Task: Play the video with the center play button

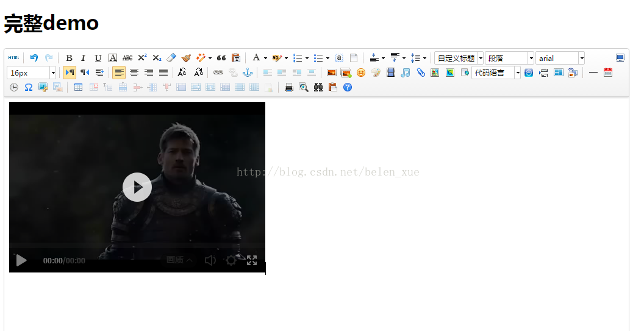Action: tap(137, 187)
